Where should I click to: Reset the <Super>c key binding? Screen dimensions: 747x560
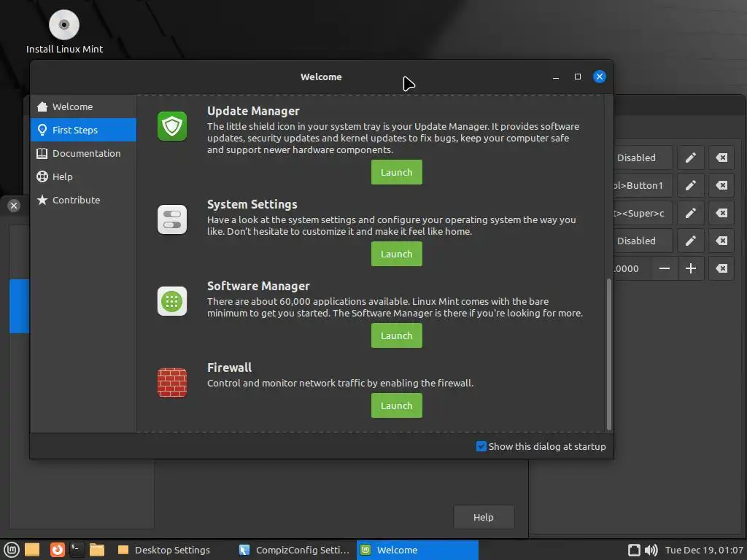tap(721, 213)
